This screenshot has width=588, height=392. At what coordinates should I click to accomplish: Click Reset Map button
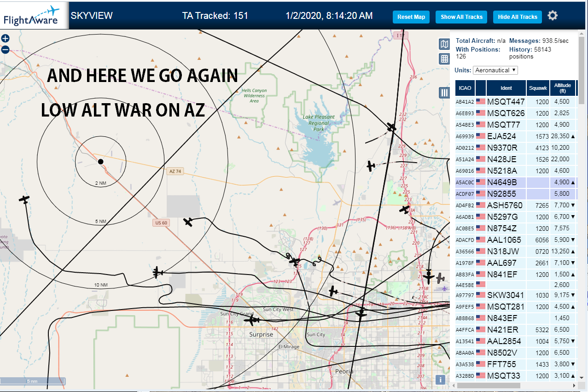click(x=411, y=17)
